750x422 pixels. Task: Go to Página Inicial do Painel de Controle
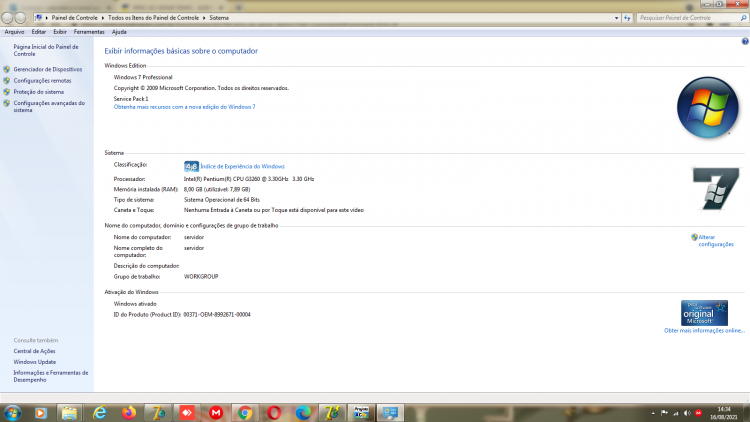[45, 50]
